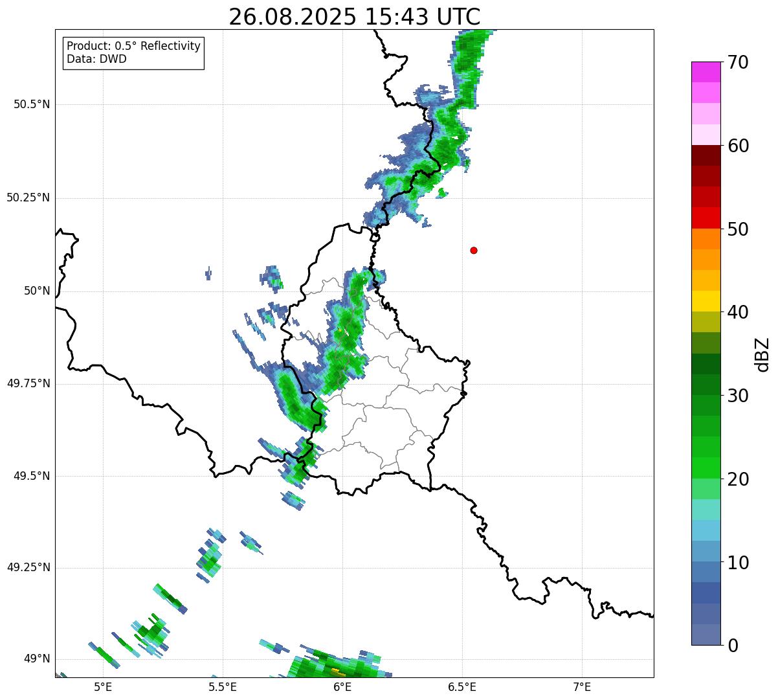The image size is (778, 700).
Task: Click the '5°E' longitude label
Action: pyautogui.click(x=103, y=686)
